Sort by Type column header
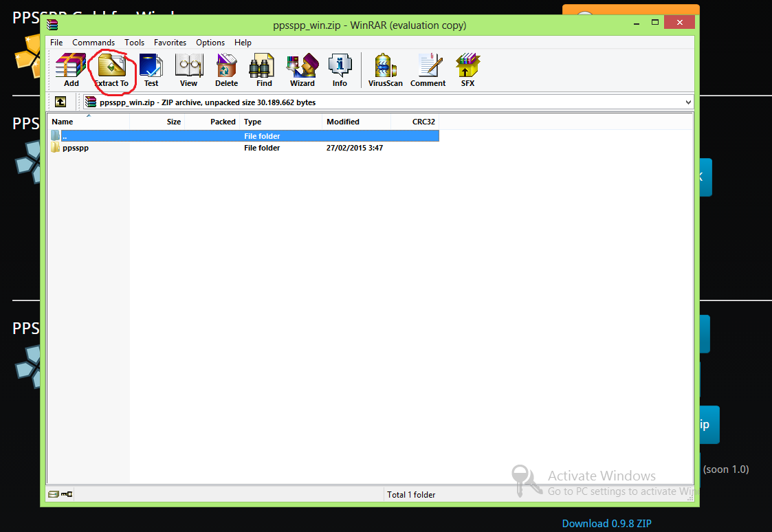The height and width of the screenshot is (532, 772). tap(280, 122)
